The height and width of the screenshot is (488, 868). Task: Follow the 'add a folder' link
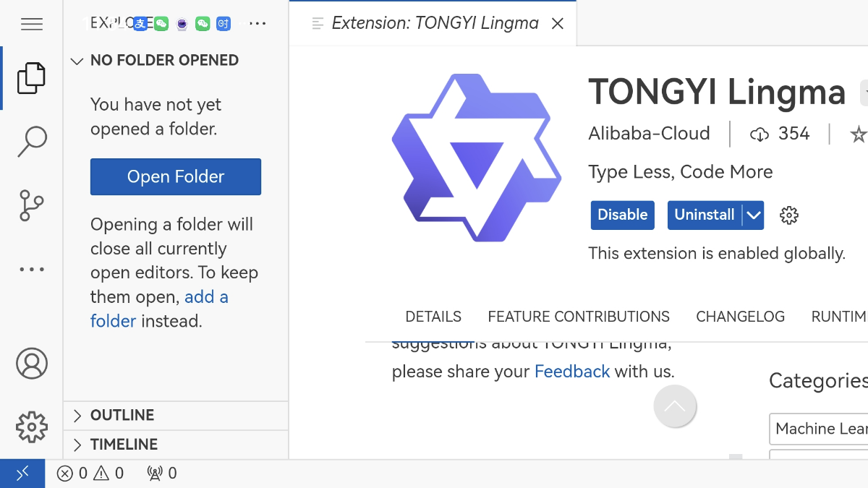coord(159,309)
